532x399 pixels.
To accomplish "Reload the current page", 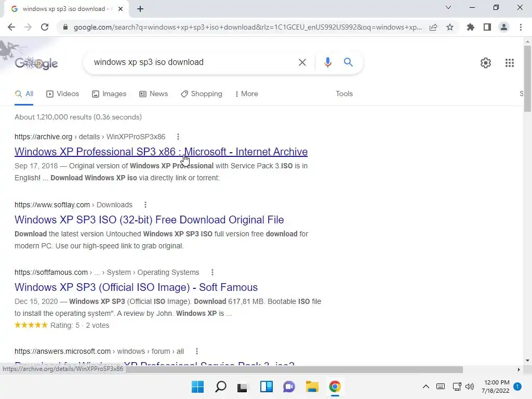I will click(45, 27).
